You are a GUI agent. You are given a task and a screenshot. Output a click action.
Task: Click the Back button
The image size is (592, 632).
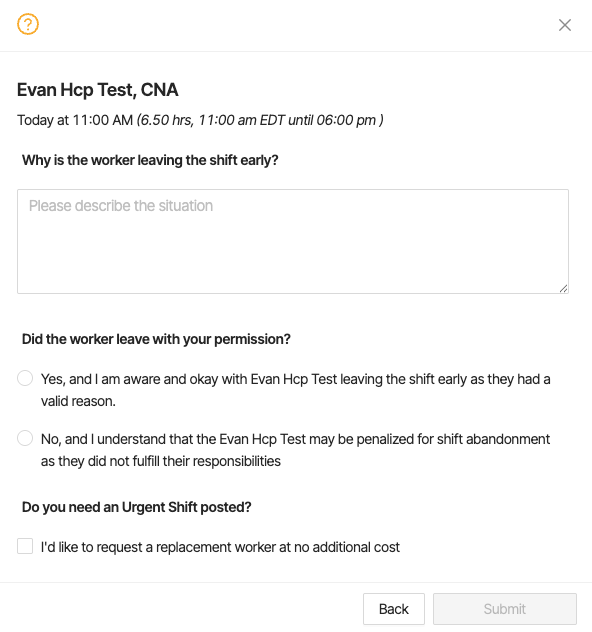(394, 609)
